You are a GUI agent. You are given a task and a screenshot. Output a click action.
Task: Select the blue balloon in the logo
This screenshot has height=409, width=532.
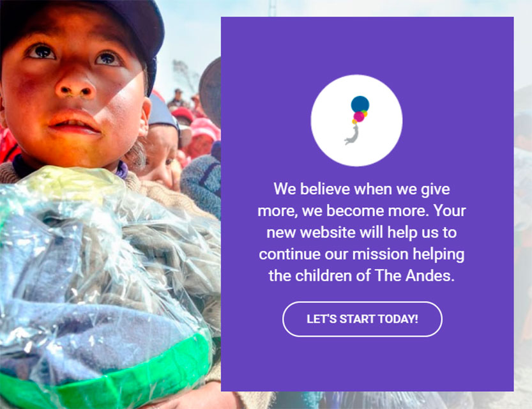(360, 104)
